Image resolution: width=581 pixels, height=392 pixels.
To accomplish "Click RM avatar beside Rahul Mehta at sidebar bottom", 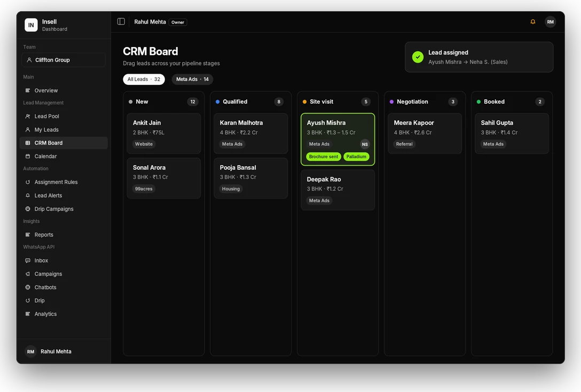I will pyautogui.click(x=30, y=351).
